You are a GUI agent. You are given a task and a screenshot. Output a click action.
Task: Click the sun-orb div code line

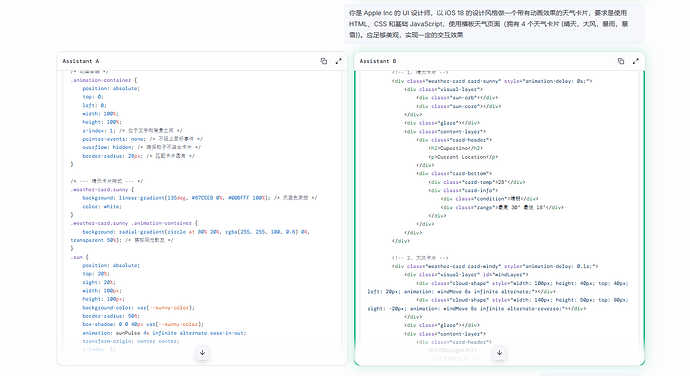(457, 98)
